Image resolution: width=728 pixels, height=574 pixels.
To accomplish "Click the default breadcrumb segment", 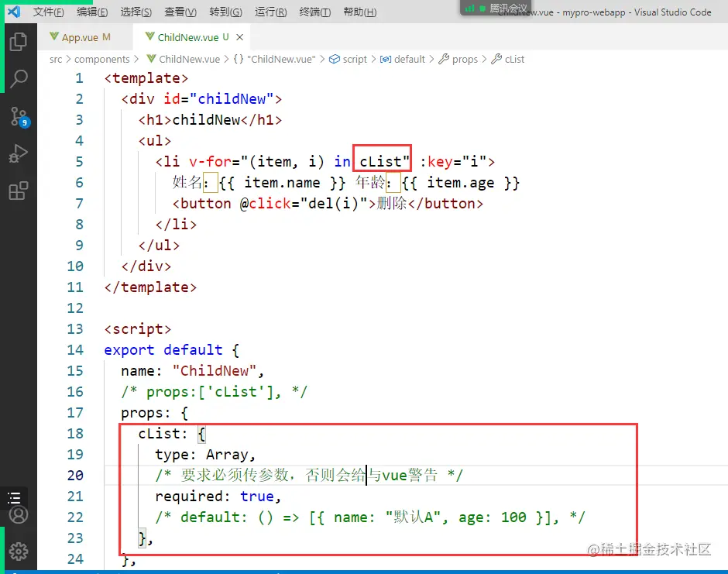I will (x=403, y=60).
